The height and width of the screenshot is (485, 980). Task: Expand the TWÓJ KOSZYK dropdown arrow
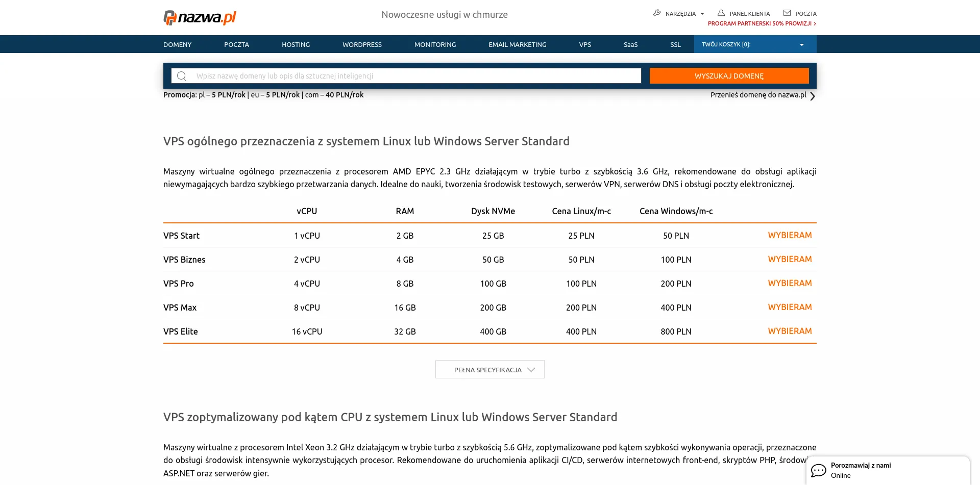click(801, 44)
